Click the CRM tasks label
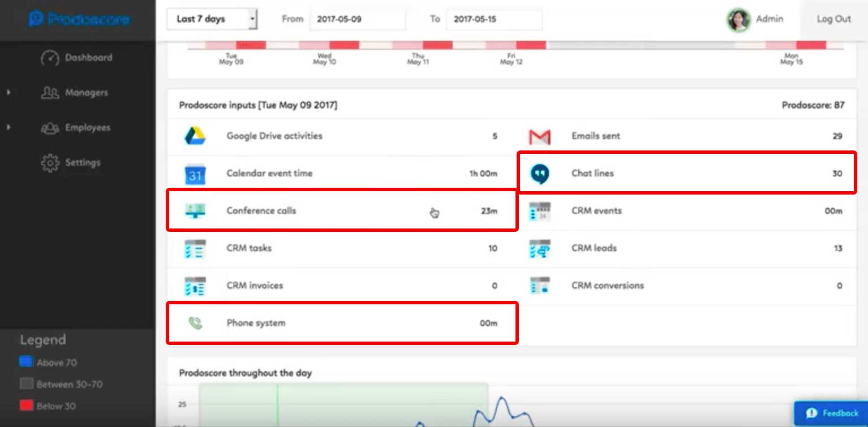Image resolution: width=868 pixels, height=427 pixels. [249, 248]
